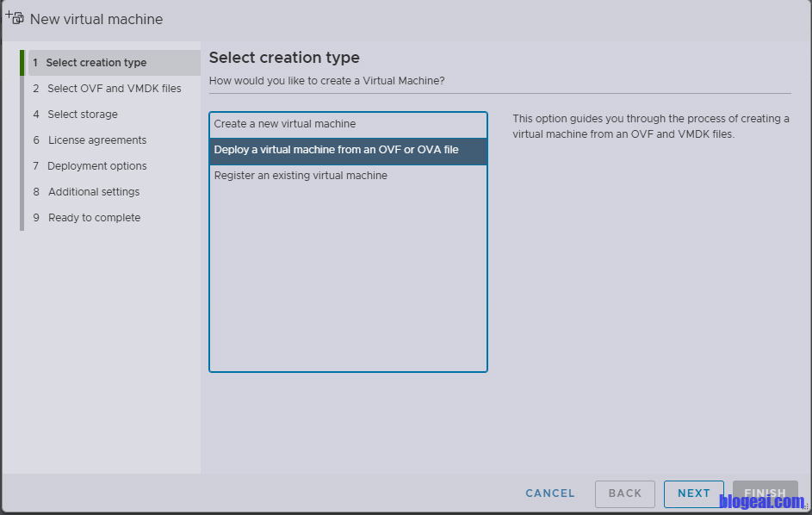Select step 1 Select creation type
The height and width of the screenshot is (515, 812).
click(96, 63)
